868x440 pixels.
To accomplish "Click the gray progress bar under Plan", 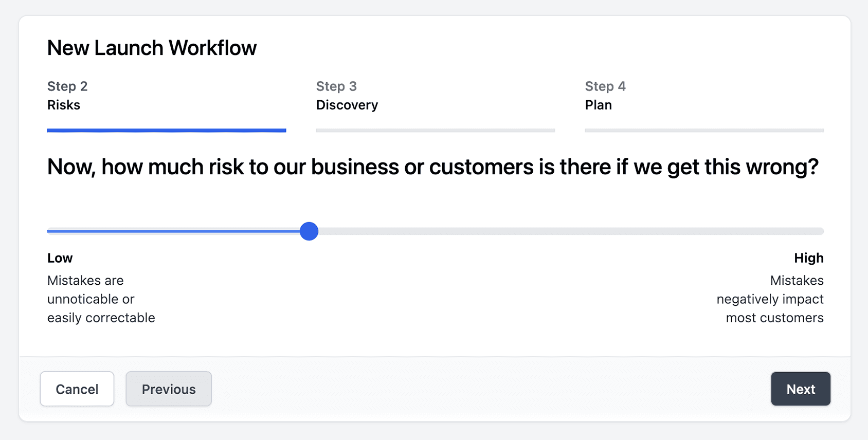I will (704, 131).
